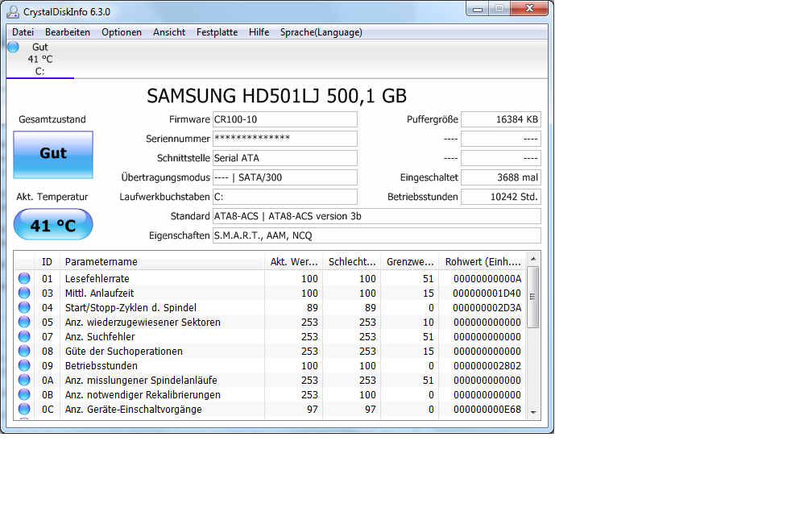
Task: Click the masked Seriennummer field
Action: (x=285, y=139)
